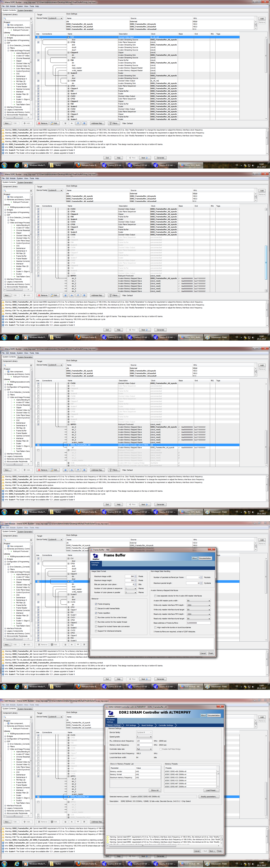The width and height of the screenshot is (270, 868).
Task: Click tFAW warning icon inside DDR2 dialog
Action: [108, 839]
